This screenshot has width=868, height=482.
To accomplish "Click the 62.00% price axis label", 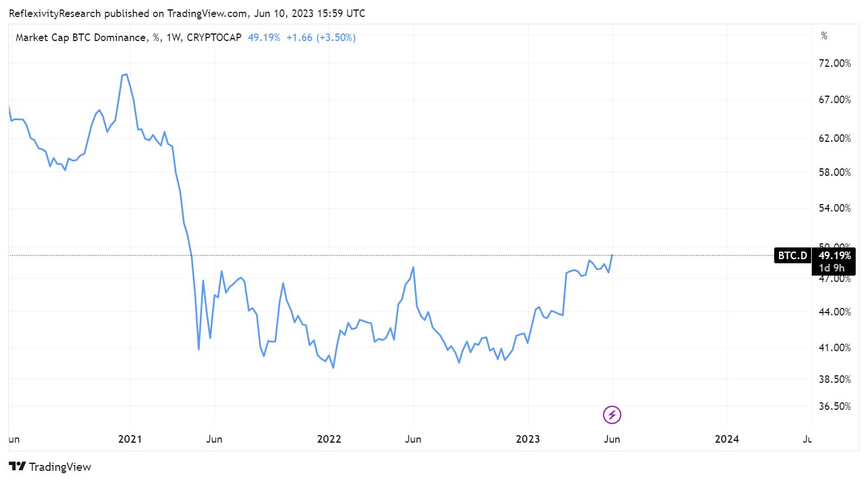I will (x=835, y=138).
